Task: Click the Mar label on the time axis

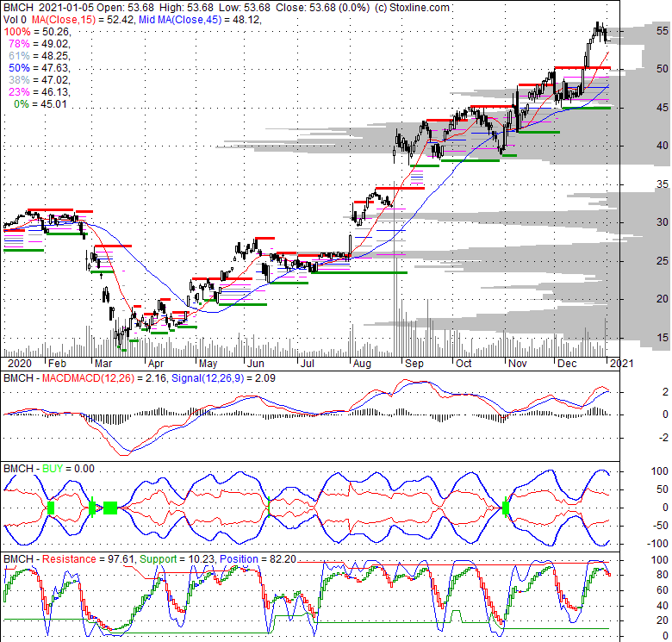Action: [103, 364]
